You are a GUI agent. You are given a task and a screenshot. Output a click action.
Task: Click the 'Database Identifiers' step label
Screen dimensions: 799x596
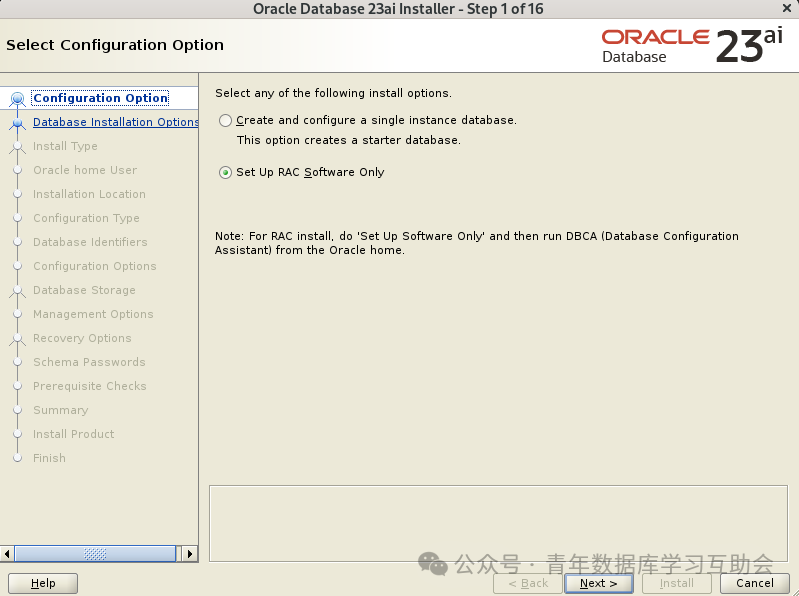[x=90, y=242]
